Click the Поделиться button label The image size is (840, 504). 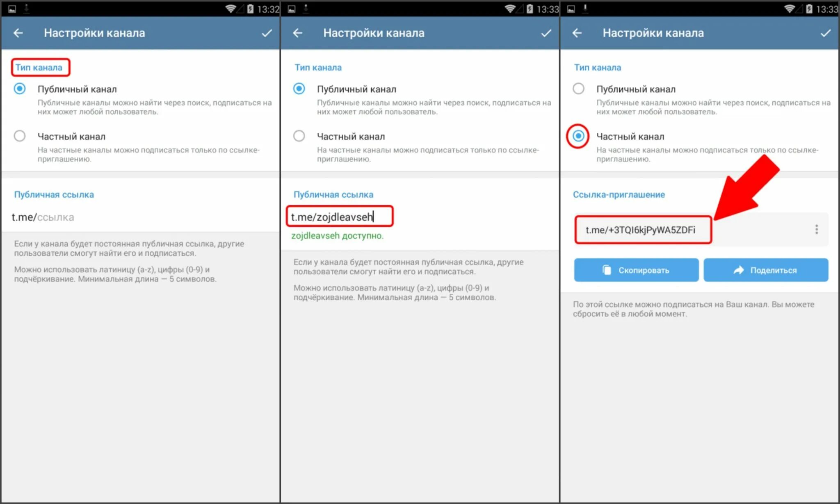(x=774, y=270)
